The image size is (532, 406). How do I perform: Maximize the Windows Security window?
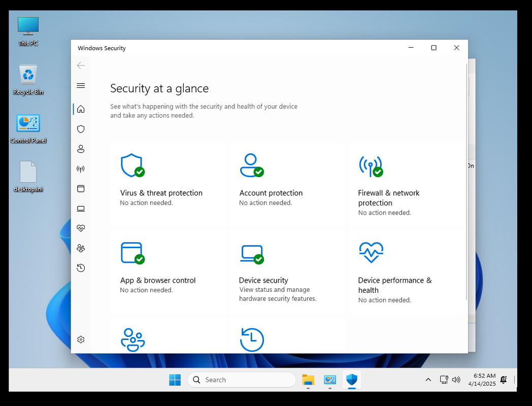coord(434,48)
